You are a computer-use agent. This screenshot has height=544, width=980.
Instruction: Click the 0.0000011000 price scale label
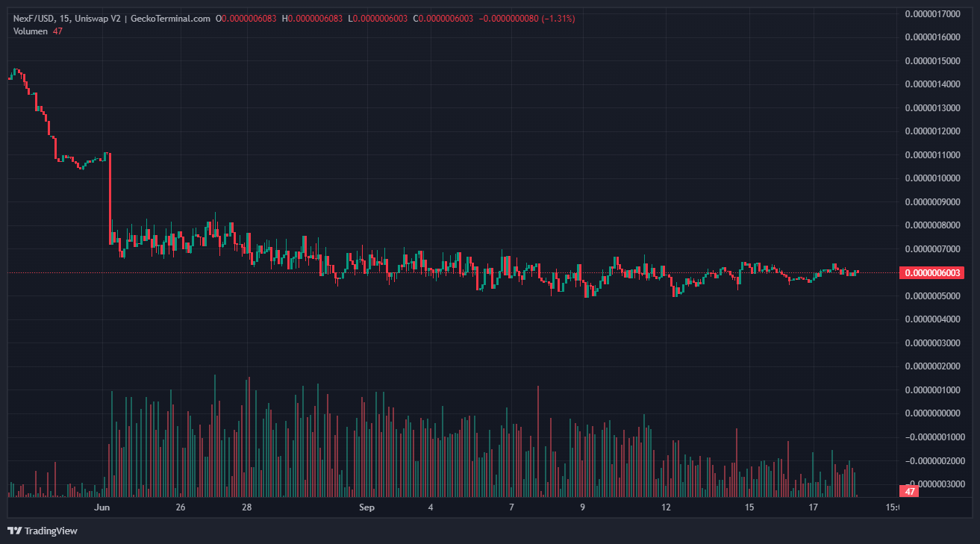tap(931, 155)
